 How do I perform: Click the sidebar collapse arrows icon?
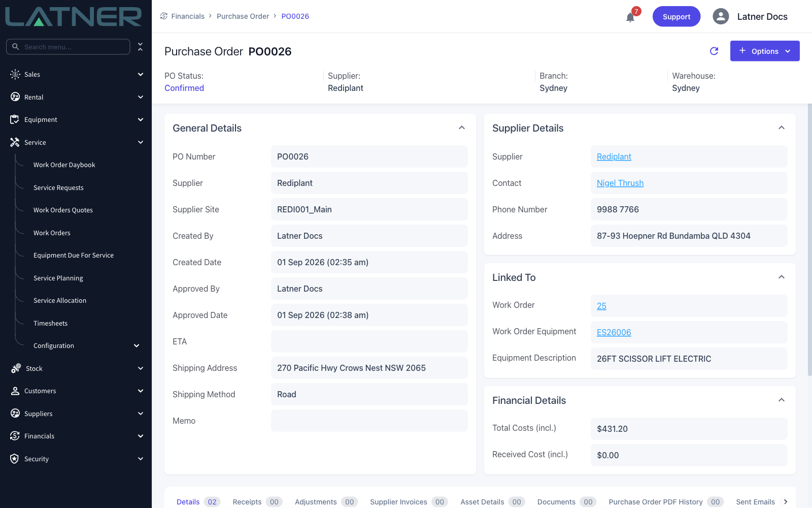141,47
